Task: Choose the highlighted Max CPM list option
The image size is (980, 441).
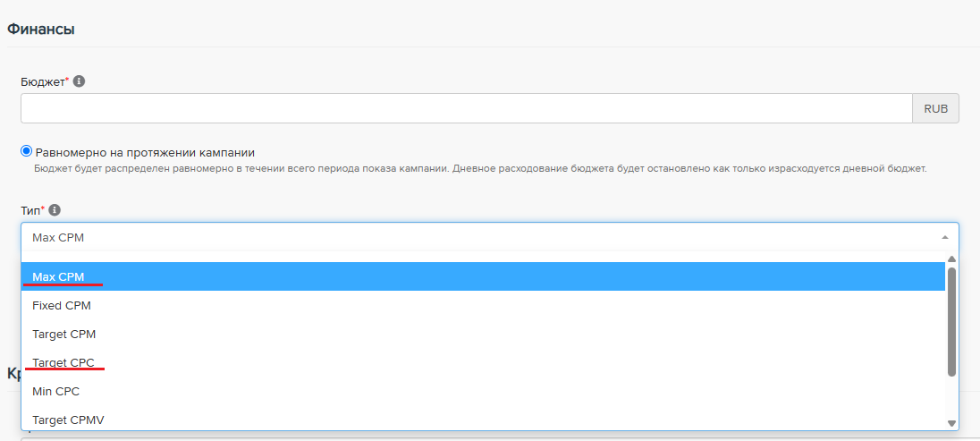Action: pos(58,276)
